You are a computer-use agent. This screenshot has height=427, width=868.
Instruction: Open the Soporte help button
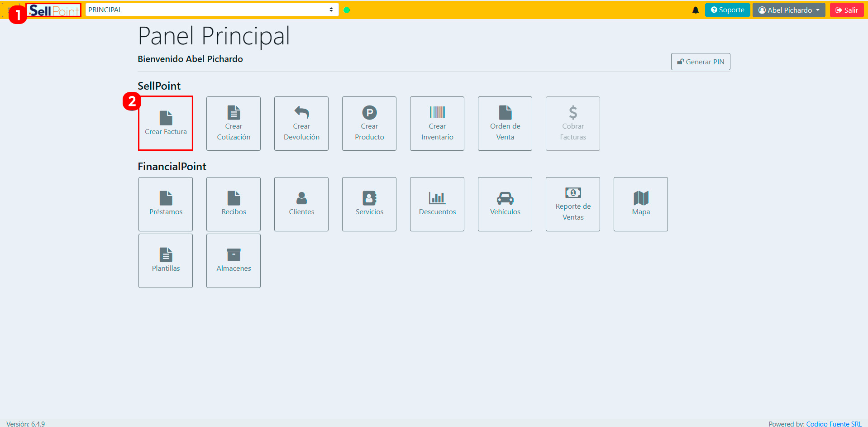(727, 10)
